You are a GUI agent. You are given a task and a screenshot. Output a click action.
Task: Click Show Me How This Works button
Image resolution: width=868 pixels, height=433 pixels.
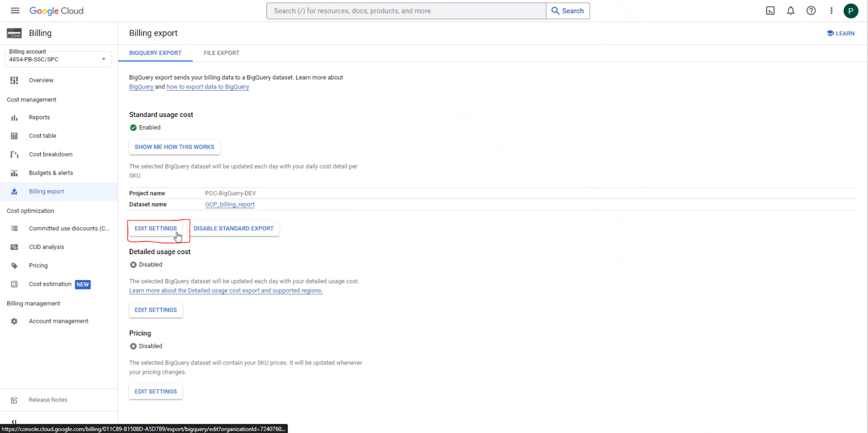point(174,147)
